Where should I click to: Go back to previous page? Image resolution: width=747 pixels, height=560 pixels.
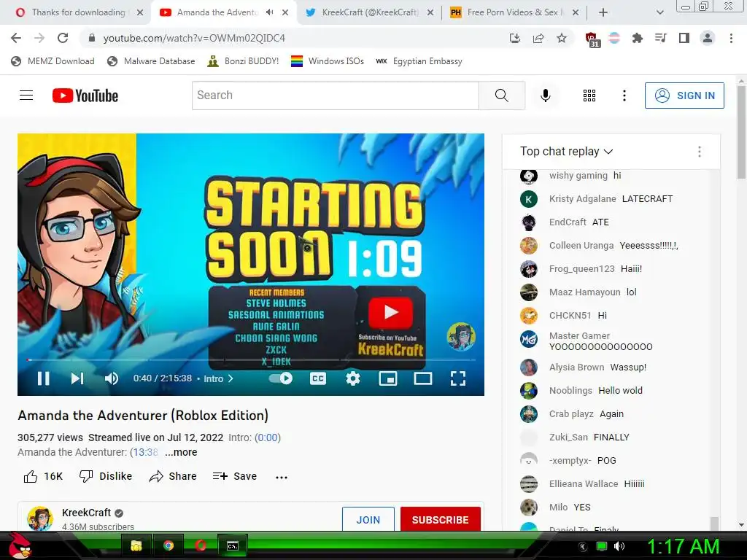point(16,38)
